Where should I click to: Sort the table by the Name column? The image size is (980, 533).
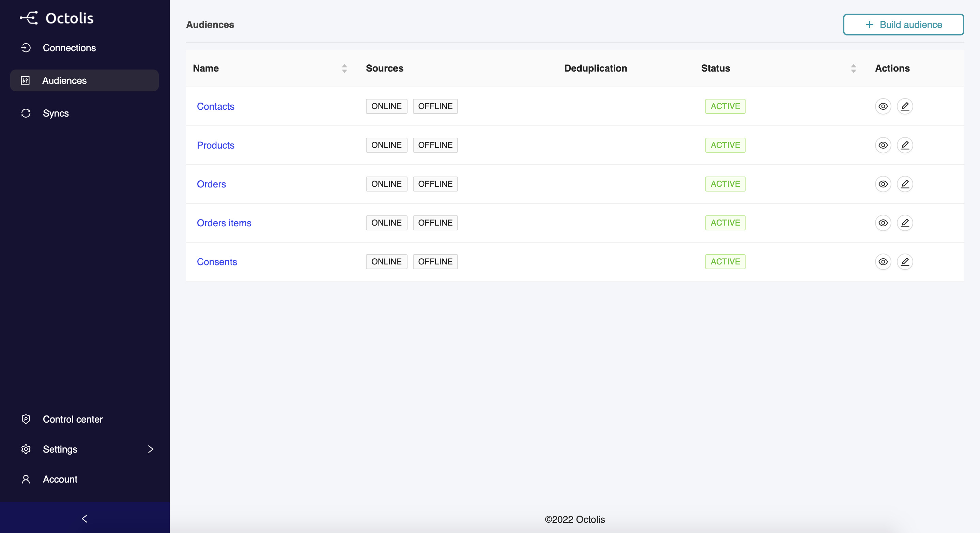344,68
